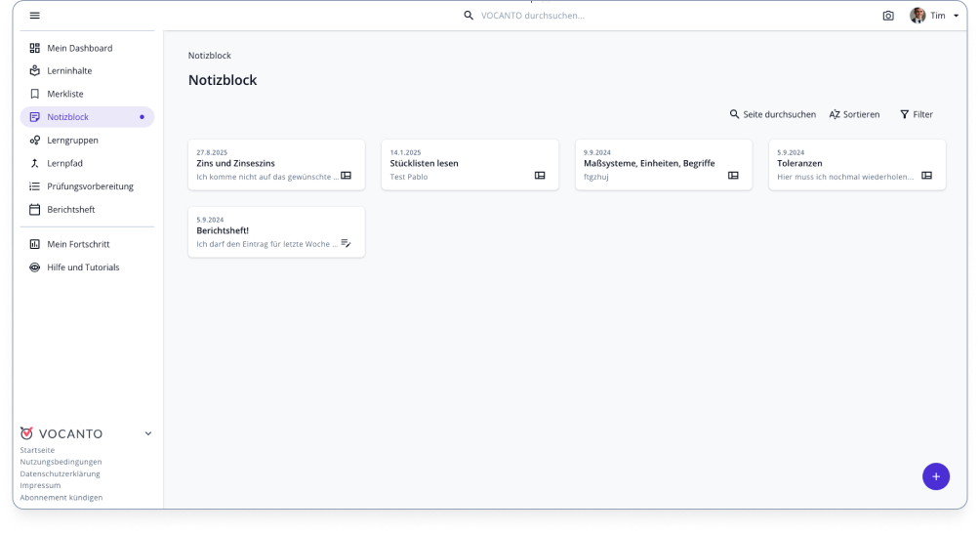The height and width of the screenshot is (533, 980).
Task: Click the Seite durchsuchen button
Action: (772, 114)
